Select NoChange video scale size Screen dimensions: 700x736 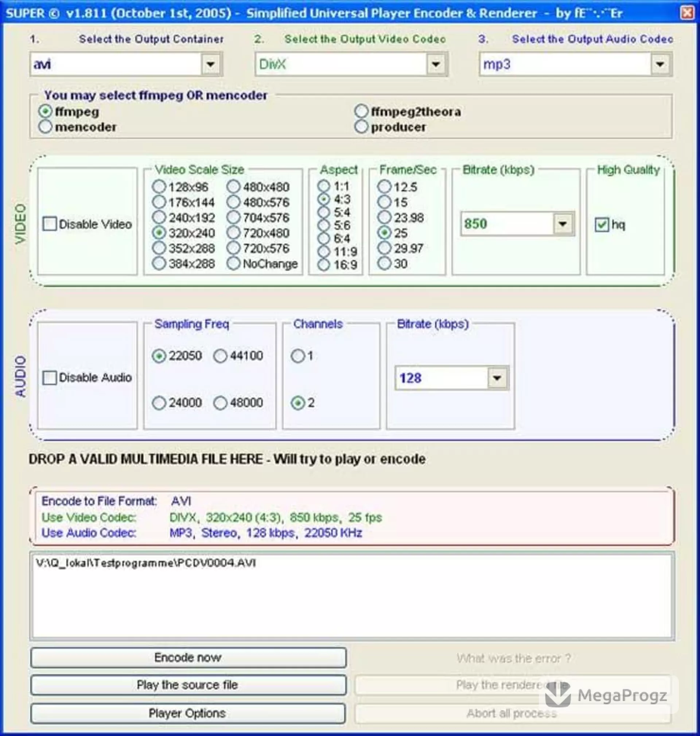[233, 263]
